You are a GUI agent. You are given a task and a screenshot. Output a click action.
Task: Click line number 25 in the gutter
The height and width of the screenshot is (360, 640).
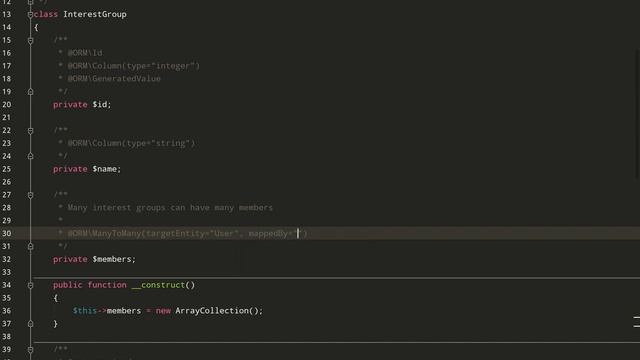tap(7, 169)
